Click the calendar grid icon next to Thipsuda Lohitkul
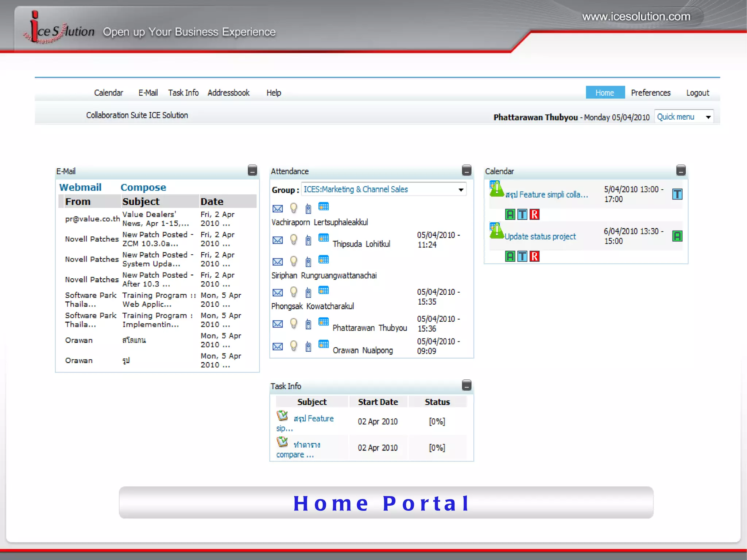The width and height of the screenshot is (747, 560). (x=324, y=238)
